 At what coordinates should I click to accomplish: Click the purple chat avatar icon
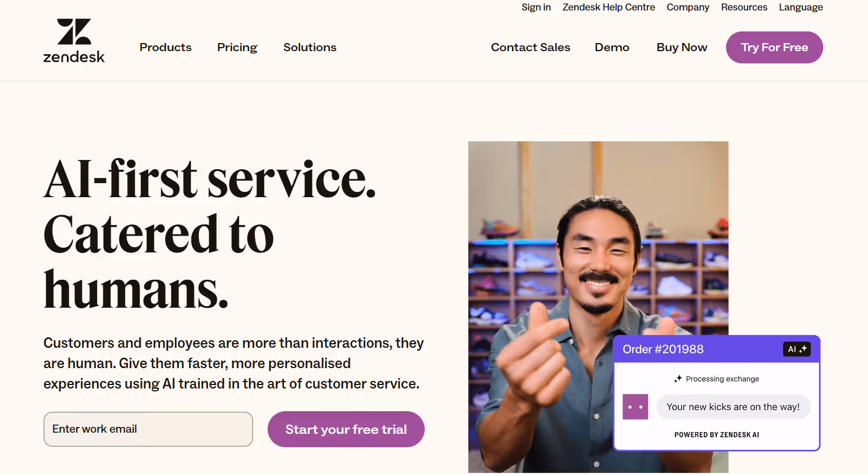[635, 407]
